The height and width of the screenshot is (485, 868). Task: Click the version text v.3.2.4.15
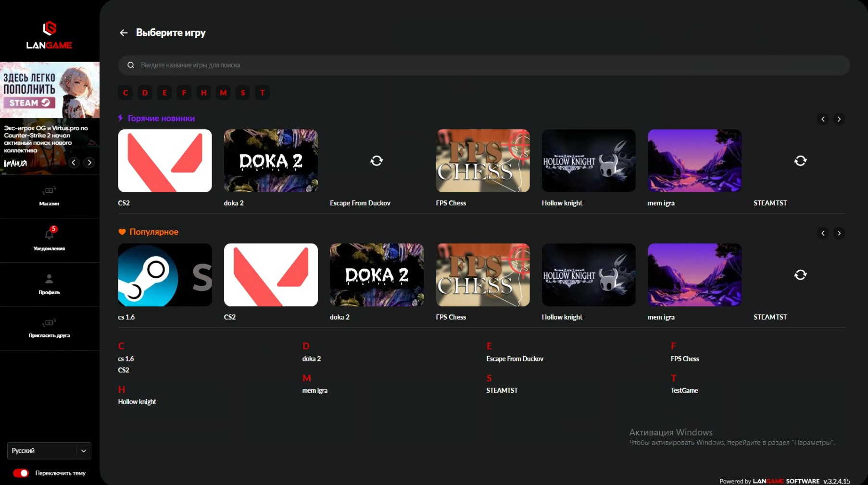837,481
